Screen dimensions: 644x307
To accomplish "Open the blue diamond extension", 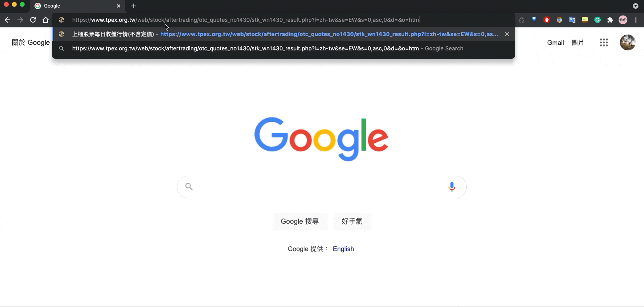I will 534,20.
